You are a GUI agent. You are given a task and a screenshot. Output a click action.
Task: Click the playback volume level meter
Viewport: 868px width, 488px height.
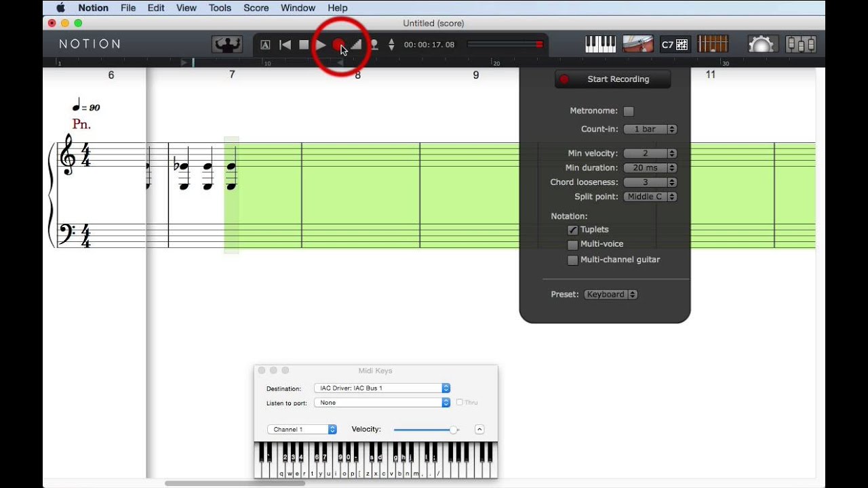point(505,44)
